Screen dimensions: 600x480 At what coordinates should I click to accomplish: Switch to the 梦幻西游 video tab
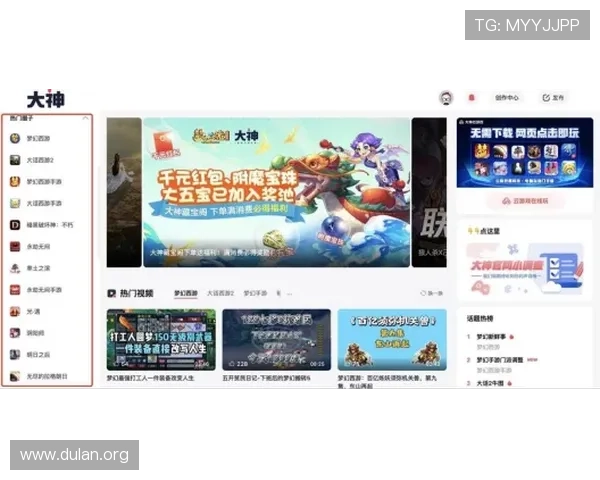(186, 294)
